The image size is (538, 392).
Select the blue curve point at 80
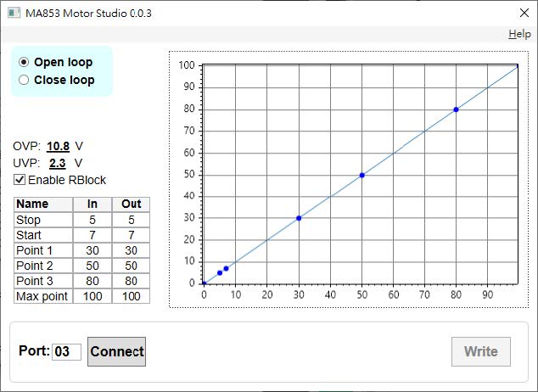coord(456,109)
